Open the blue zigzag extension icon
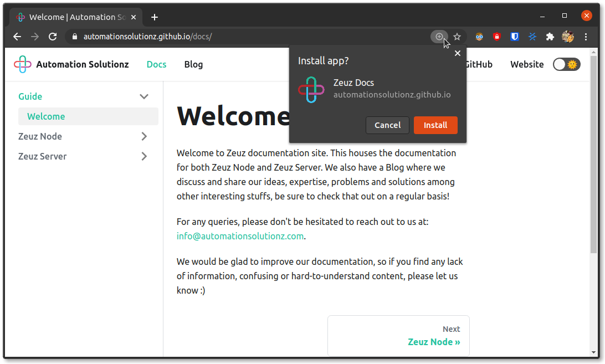 (532, 37)
